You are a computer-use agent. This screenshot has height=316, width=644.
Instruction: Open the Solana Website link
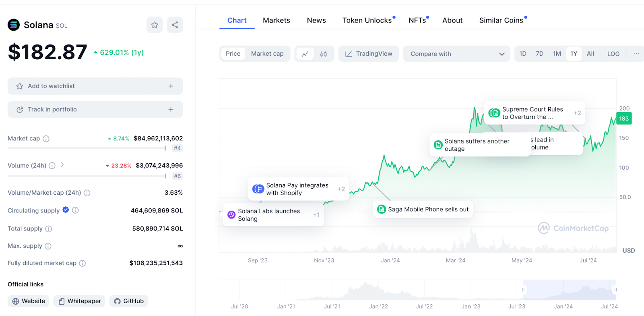(x=29, y=301)
